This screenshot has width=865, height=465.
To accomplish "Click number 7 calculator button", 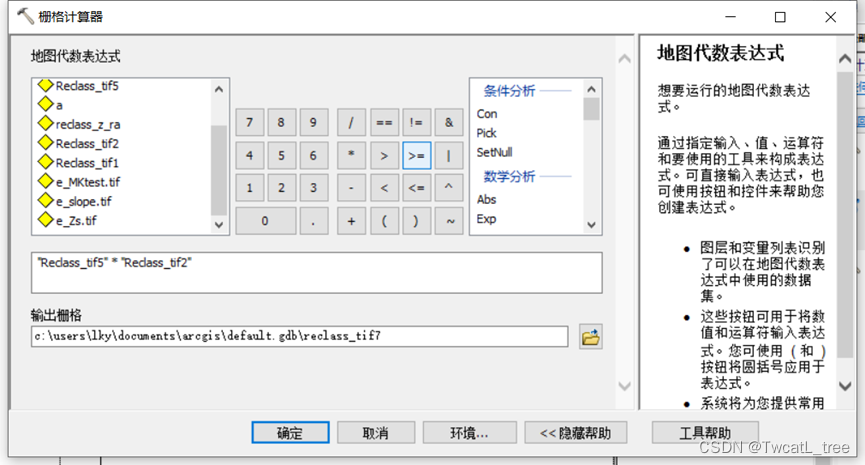I will [x=249, y=122].
